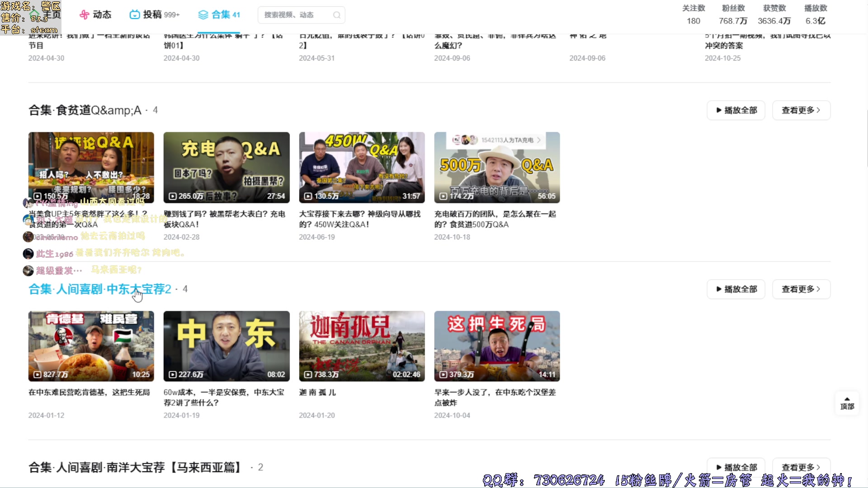The width and height of the screenshot is (868, 488).
Task: Click avatar of commenter 超级重发
Action: [x=28, y=270]
